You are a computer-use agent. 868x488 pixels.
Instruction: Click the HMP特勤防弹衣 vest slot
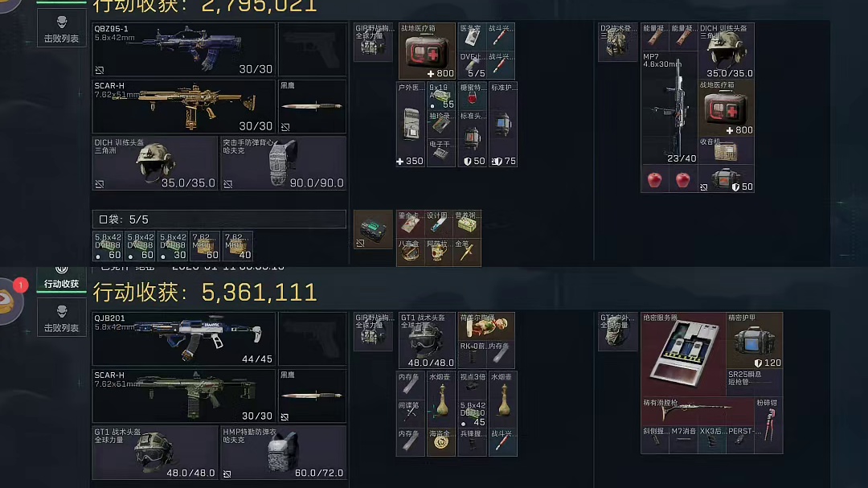(284, 453)
